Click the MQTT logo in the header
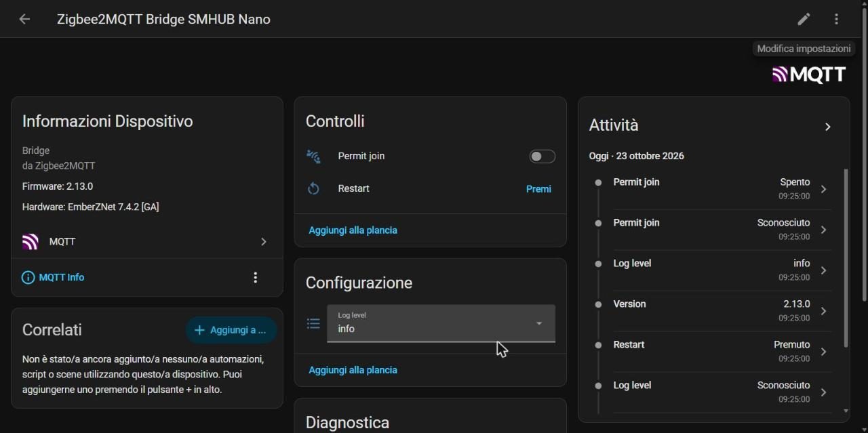 tap(809, 75)
